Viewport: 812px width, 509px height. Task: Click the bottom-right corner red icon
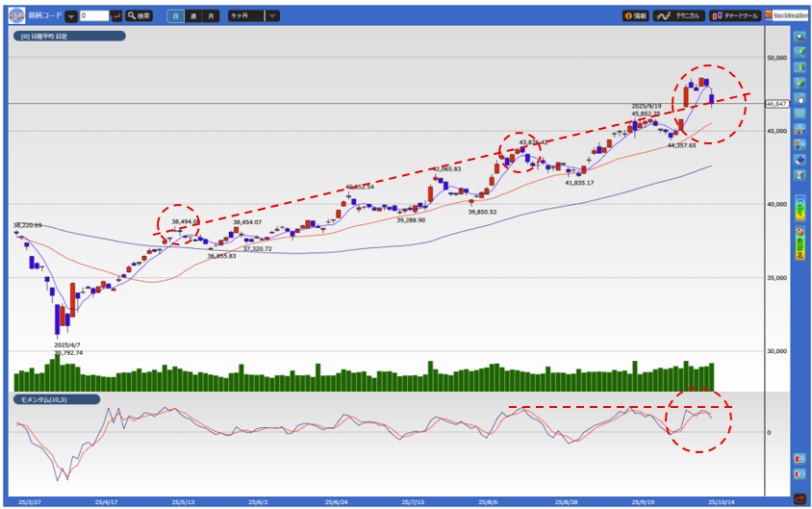click(799, 498)
